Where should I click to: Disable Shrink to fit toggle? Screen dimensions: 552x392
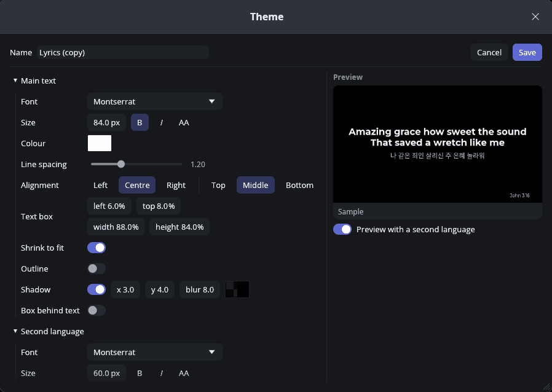coord(97,248)
